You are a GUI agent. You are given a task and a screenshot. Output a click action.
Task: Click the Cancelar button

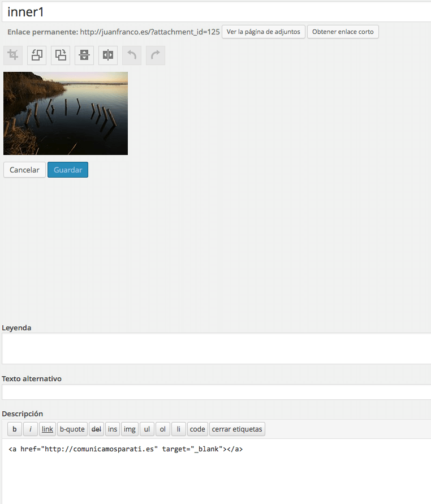(x=24, y=170)
